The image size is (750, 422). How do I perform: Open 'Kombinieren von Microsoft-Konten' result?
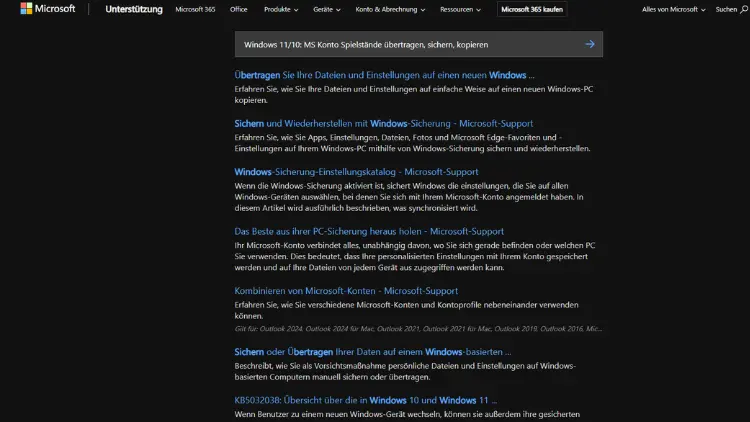[346, 291]
